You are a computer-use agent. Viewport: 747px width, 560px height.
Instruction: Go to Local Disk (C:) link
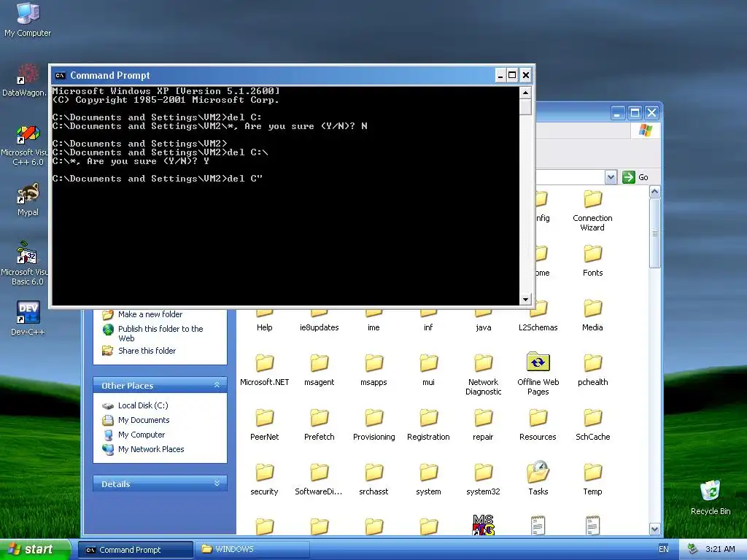[143, 405]
